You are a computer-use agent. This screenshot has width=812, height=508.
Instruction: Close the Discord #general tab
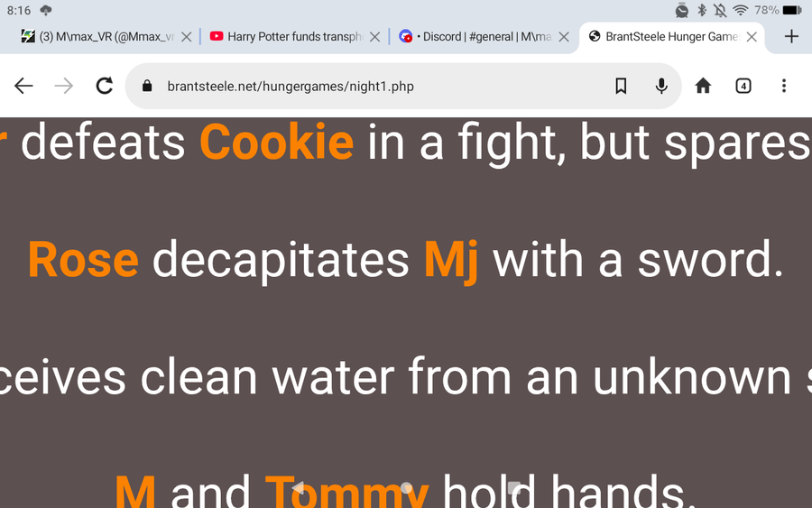pos(564,37)
